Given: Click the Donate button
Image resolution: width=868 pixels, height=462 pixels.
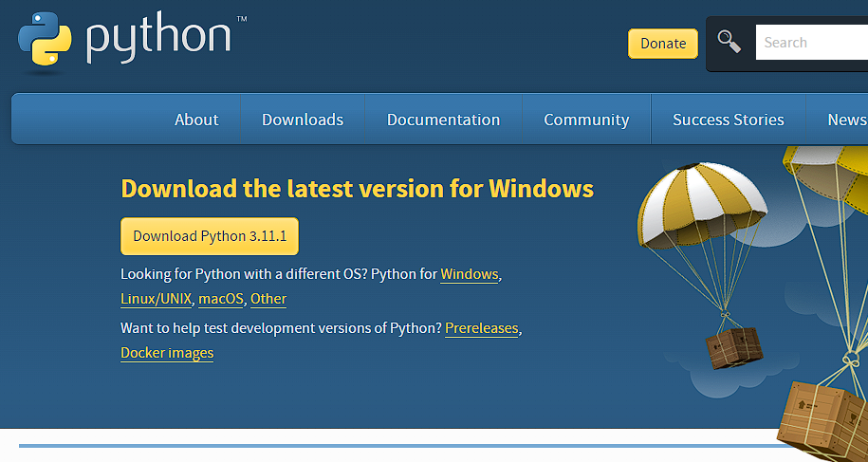Looking at the screenshot, I should pyautogui.click(x=663, y=43).
